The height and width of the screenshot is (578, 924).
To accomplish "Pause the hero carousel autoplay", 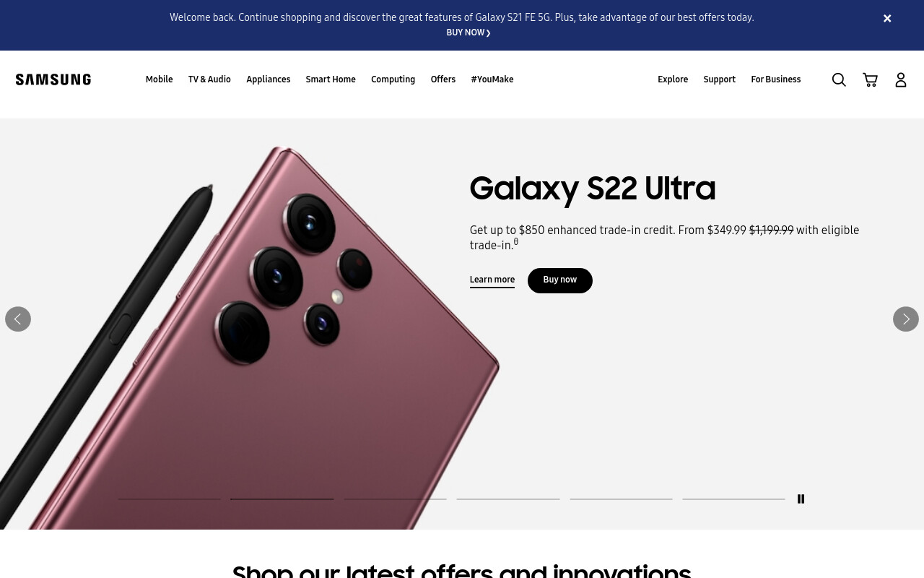I will (x=801, y=499).
